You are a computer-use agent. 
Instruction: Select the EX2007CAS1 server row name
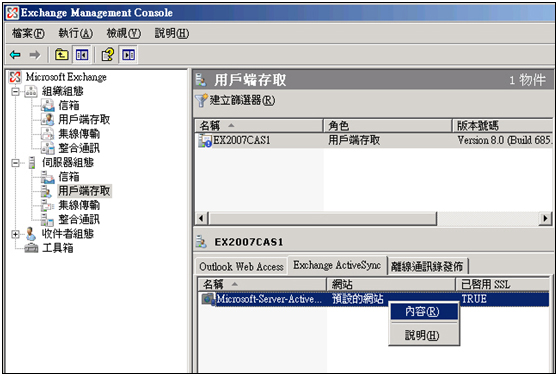click(x=242, y=141)
